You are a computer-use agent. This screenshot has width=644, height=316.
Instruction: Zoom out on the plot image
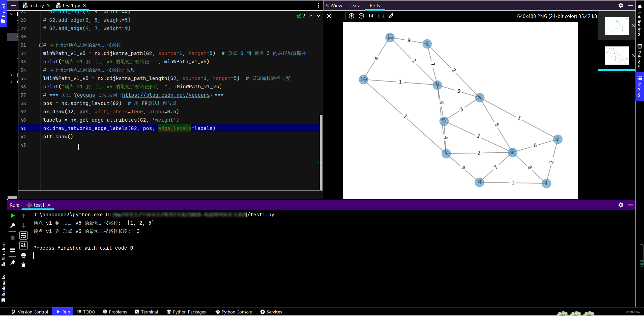pos(361,16)
